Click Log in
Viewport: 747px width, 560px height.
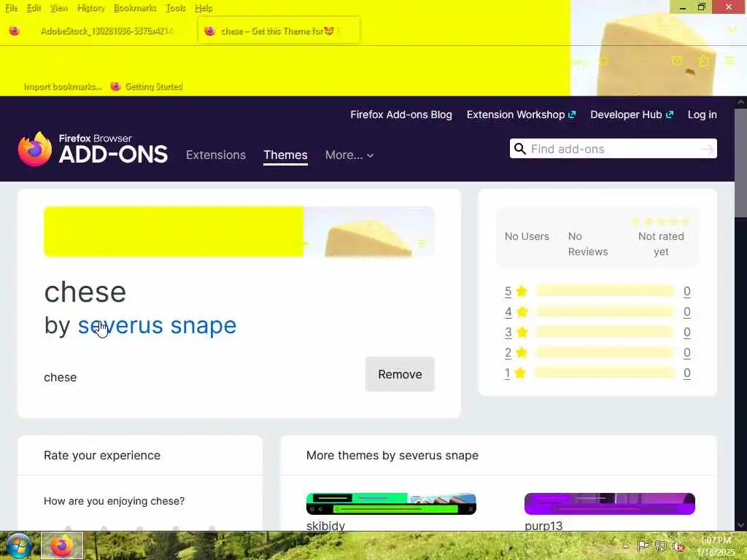coord(703,114)
